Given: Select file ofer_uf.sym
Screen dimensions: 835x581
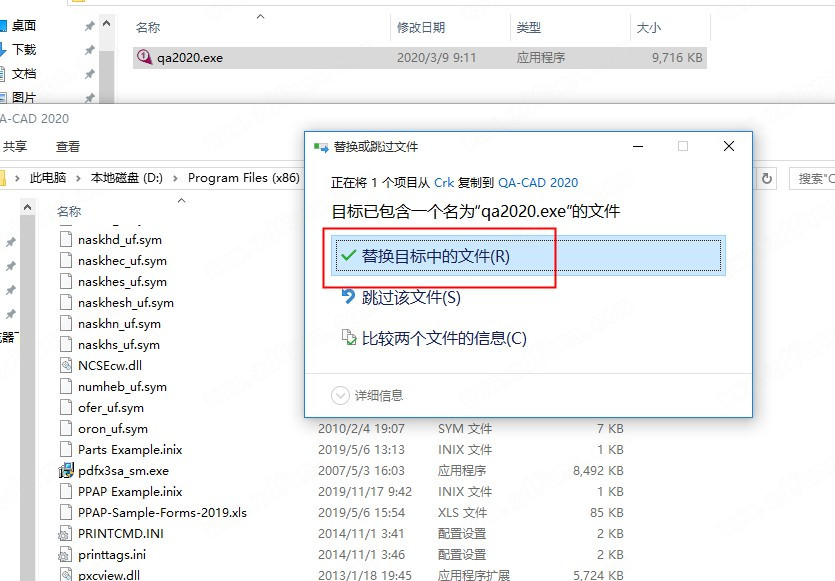Looking at the screenshot, I should click(111, 407).
